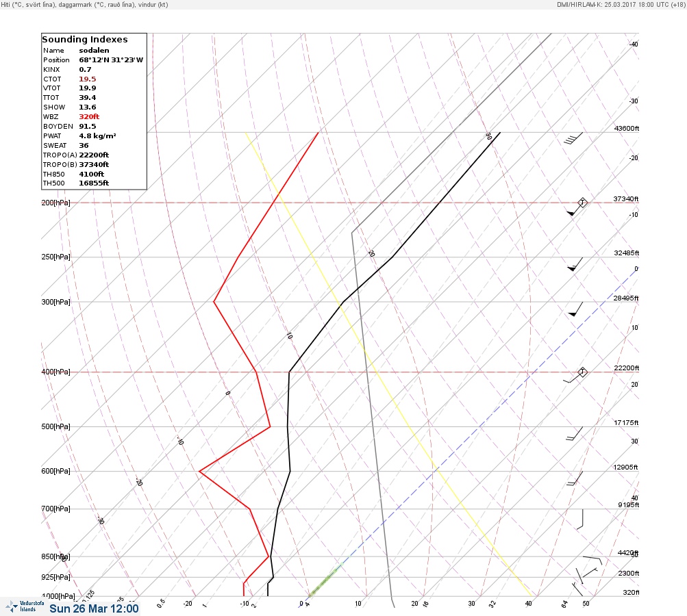Click the station name 'sodalen'
This screenshot has height=616, width=687.
pos(95,51)
